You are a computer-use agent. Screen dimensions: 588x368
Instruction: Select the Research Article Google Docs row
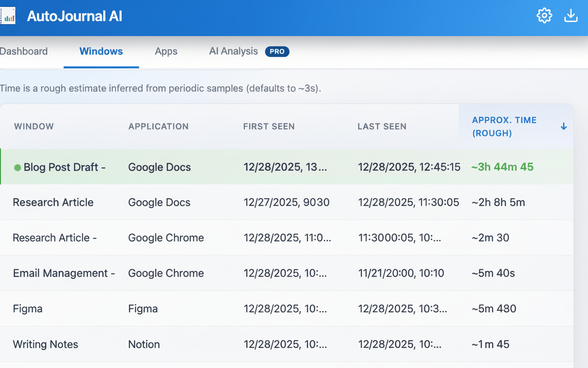53,202
